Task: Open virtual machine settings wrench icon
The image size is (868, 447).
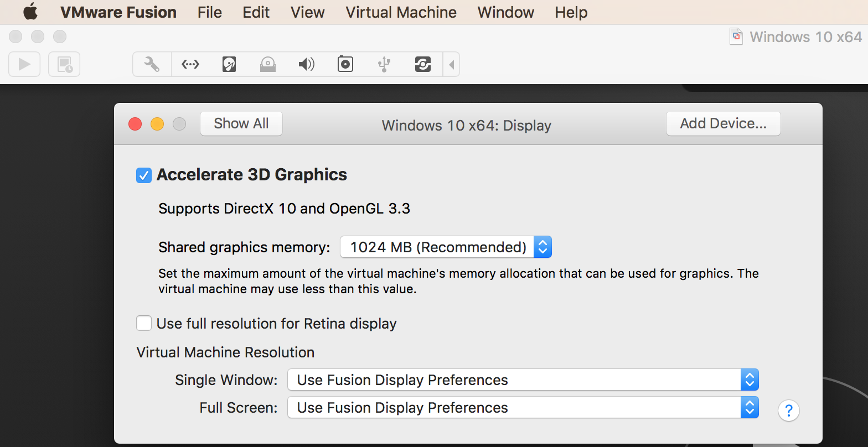Action: [152, 64]
